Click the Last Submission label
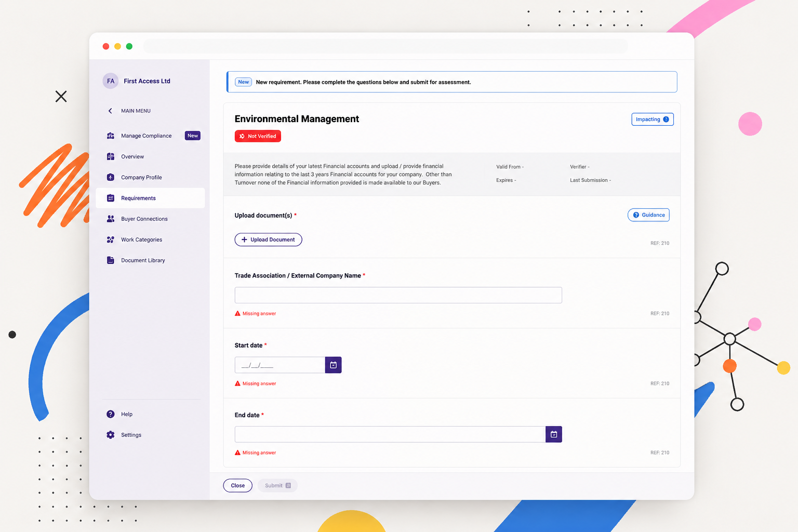This screenshot has height=532, width=798. pyautogui.click(x=590, y=180)
